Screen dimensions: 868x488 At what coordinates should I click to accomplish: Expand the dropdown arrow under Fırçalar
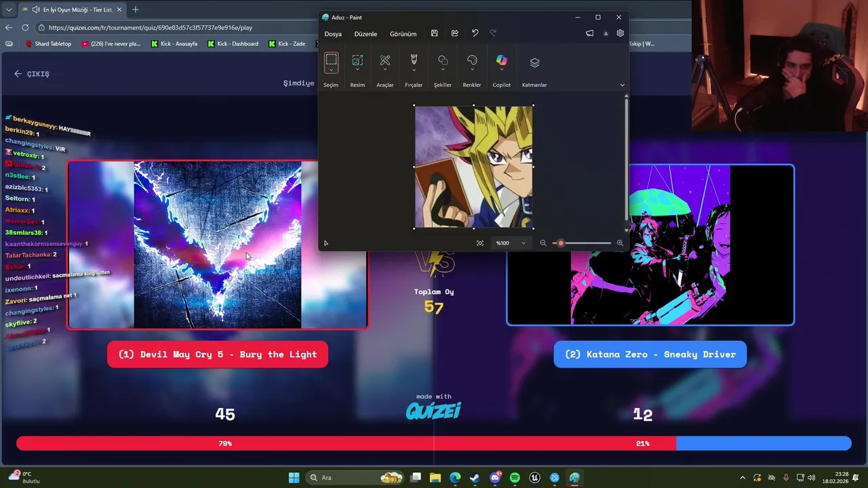coord(414,70)
